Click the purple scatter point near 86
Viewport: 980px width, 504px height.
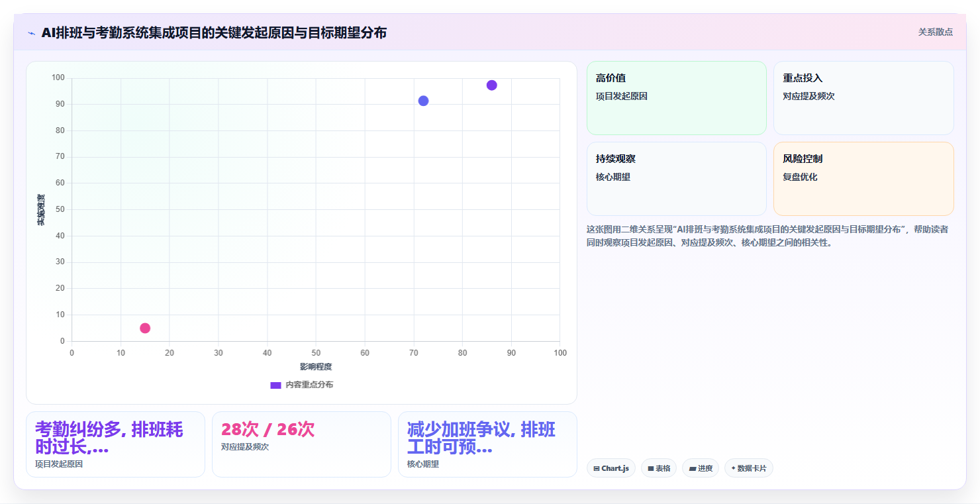coord(491,85)
